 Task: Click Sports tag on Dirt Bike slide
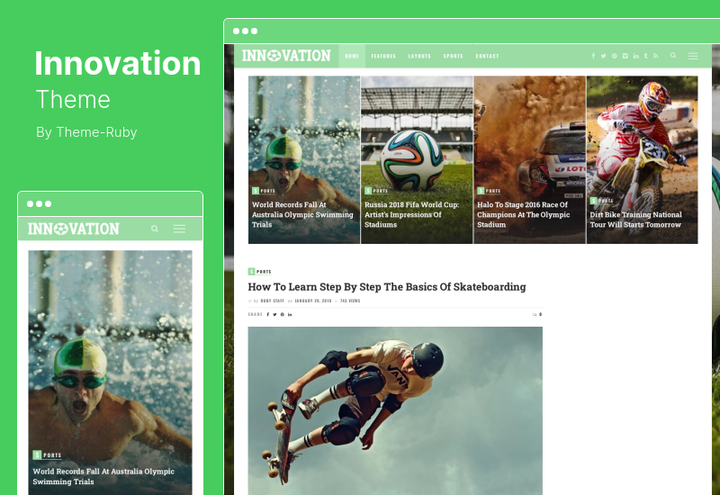[x=602, y=201]
